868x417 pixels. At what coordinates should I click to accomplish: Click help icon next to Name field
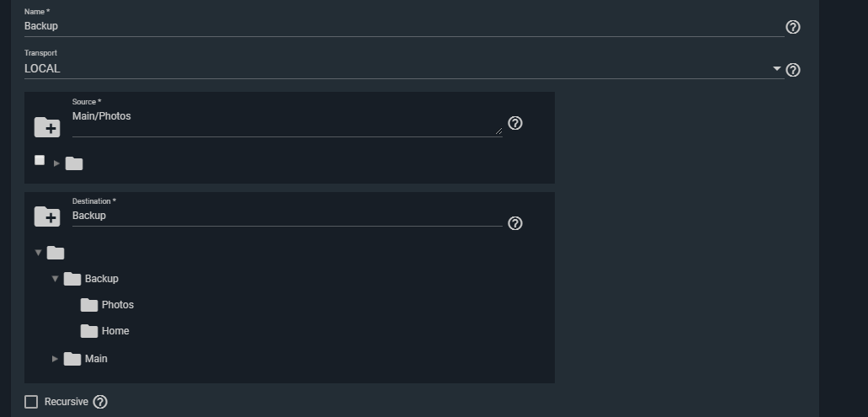[792, 27]
